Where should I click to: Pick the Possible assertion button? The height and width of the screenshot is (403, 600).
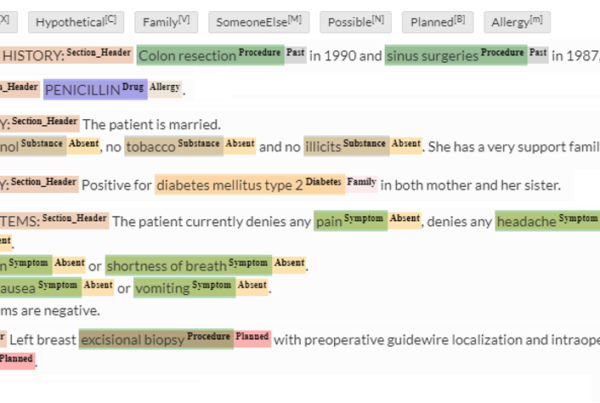(x=355, y=22)
